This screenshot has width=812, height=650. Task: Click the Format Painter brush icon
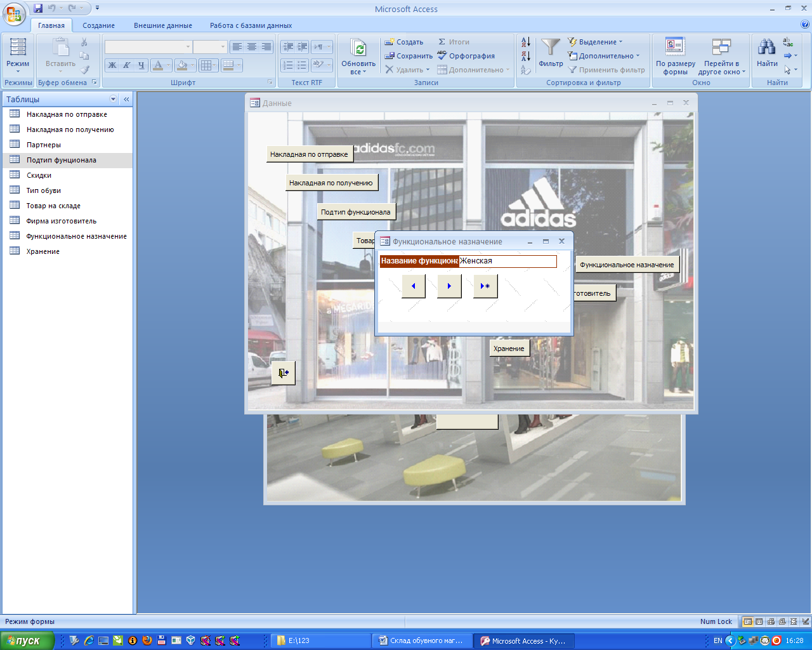[84, 70]
